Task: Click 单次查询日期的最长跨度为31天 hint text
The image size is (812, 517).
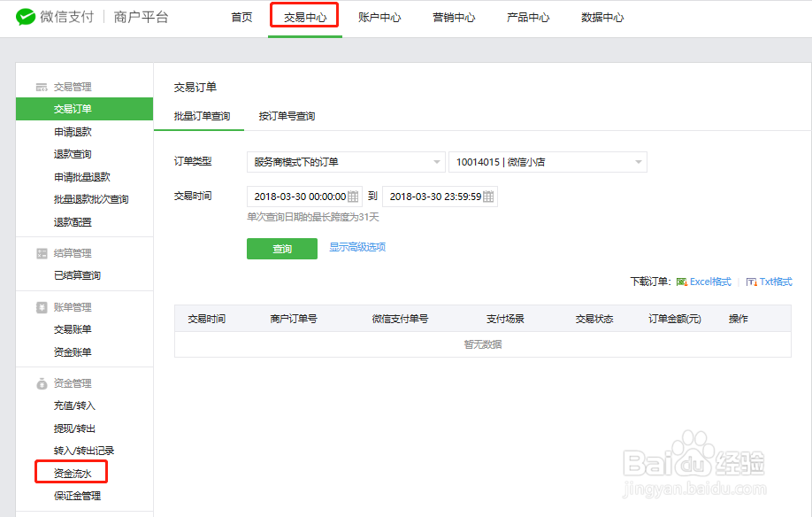Action: (313, 217)
